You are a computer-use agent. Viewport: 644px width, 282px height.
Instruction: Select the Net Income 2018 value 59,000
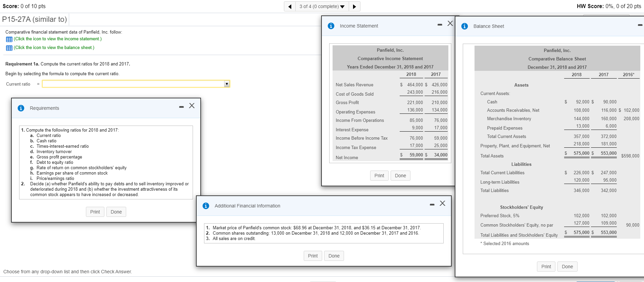coord(416,155)
